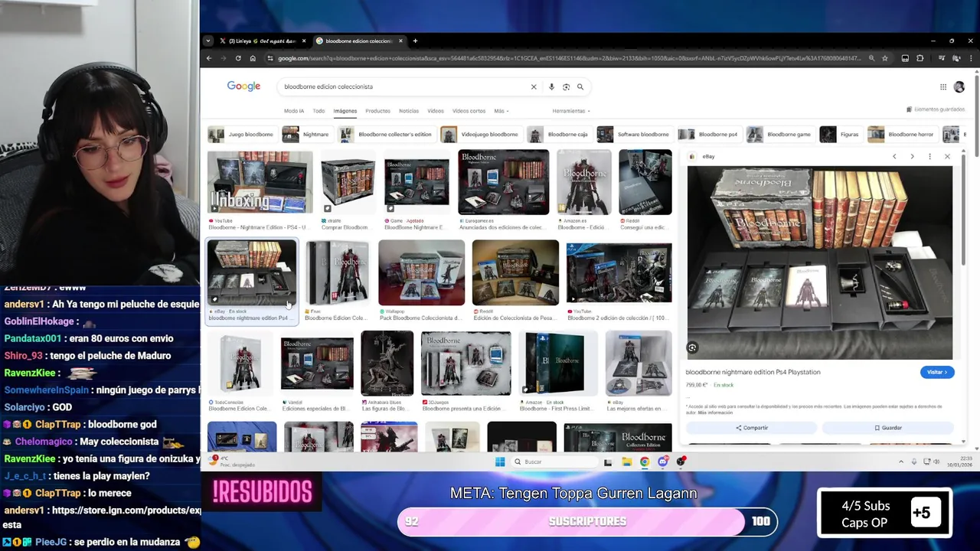Viewport: 980px width, 551px height.
Task: Click the Guardar save button
Action: 888,428
